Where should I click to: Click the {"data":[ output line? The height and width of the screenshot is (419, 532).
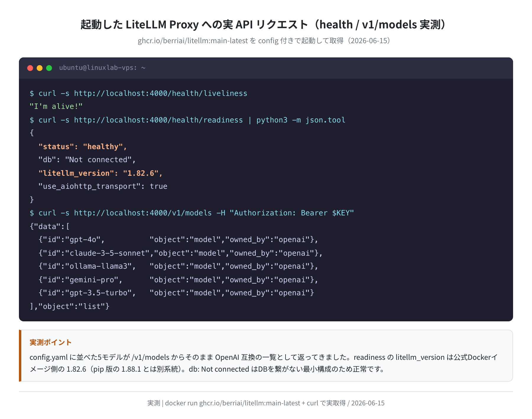50,227
